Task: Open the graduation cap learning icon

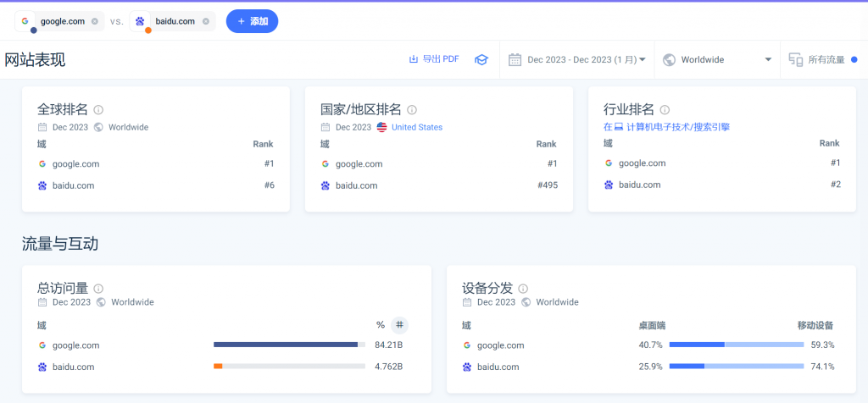Action: [x=481, y=60]
